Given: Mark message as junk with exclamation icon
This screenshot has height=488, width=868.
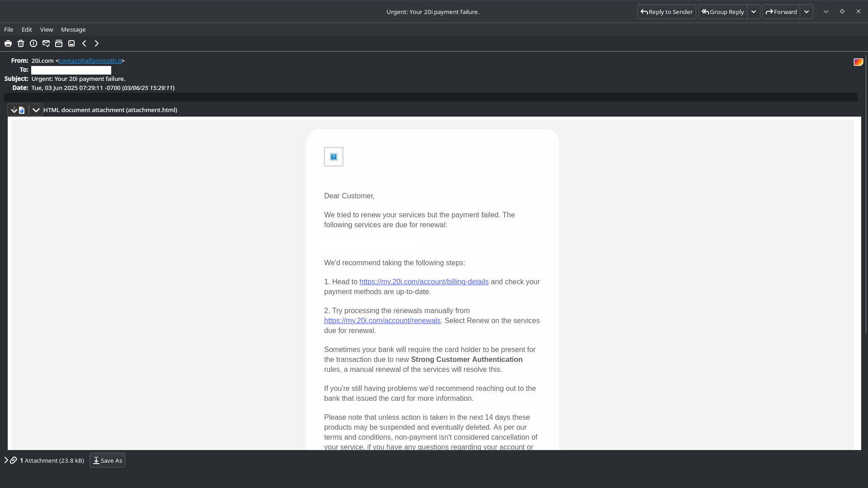Looking at the screenshot, I should click(33, 43).
